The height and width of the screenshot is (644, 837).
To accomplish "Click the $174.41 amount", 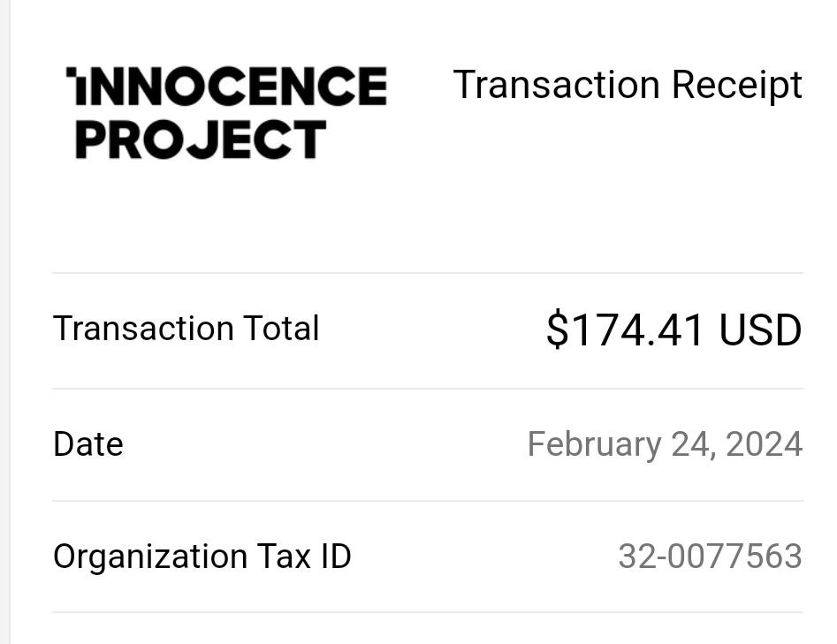I will [625, 330].
